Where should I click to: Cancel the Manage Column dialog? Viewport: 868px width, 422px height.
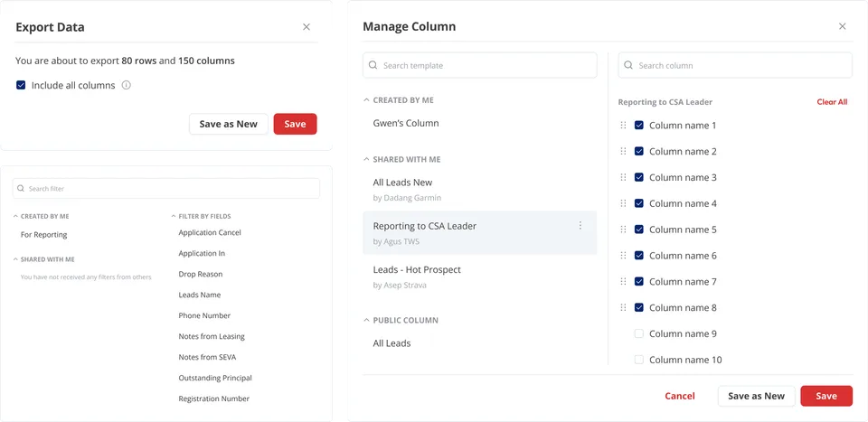[x=680, y=396]
